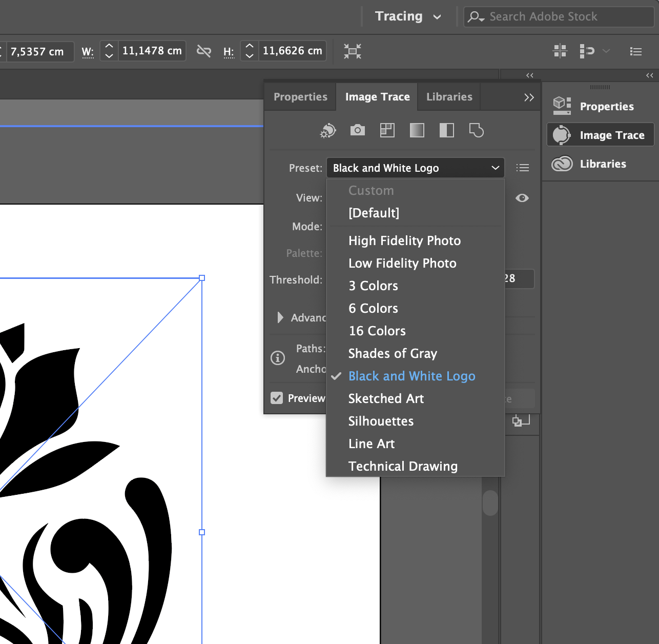Viewport: 659px width, 644px height.
Task: Click the Auto-Color preset icon
Action: click(328, 131)
